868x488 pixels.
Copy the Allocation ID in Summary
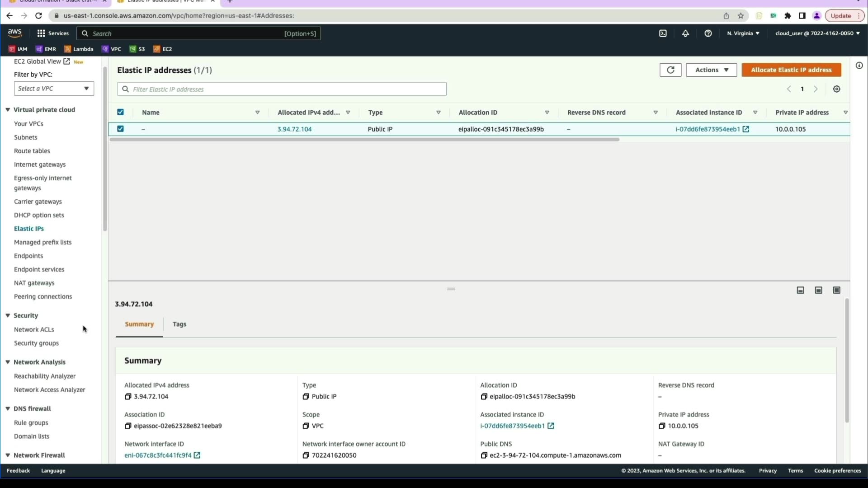(484, 397)
